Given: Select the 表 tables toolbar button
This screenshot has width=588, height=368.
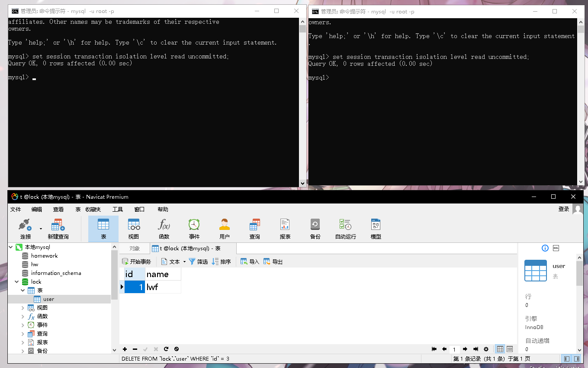Looking at the screenshot, I should pyautogui.click(x=103, y=229).
